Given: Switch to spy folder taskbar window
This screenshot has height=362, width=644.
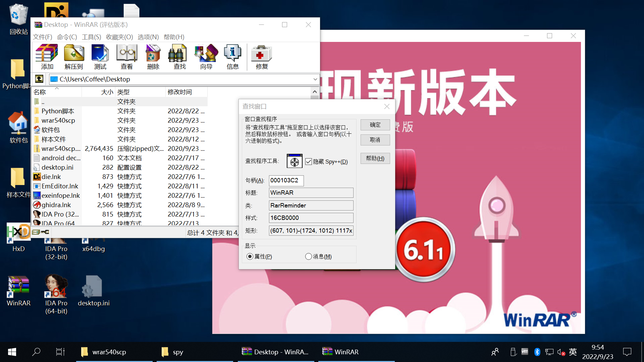Looking at the screenshot, I should point(195,352).
